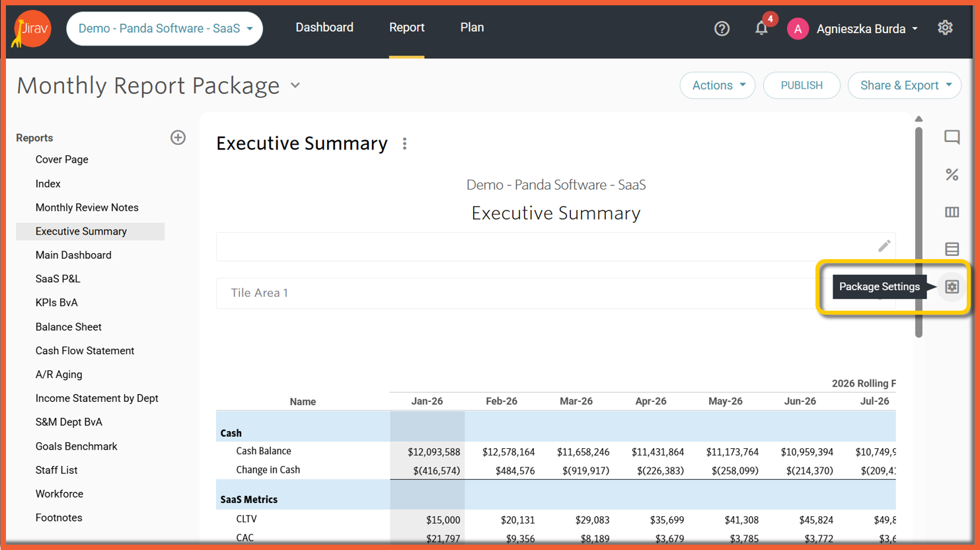Screen dimensions: 980x550
Task: Open the help question mark icon
Action: (722, 28)
